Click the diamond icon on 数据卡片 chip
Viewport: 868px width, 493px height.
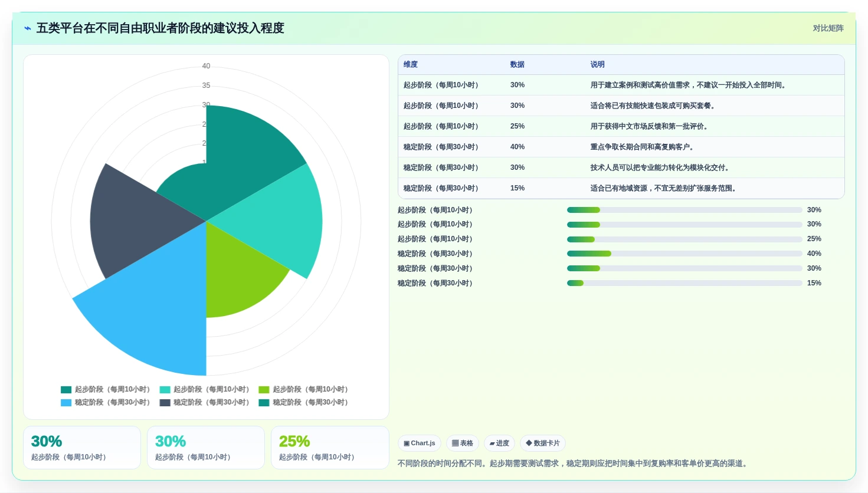click(x=529, y=443)
